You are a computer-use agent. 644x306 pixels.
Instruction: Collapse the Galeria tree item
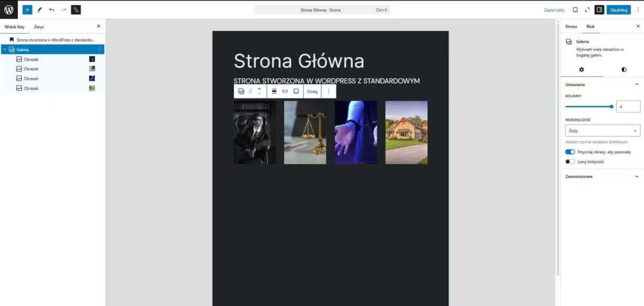click(x=4, y=49)
